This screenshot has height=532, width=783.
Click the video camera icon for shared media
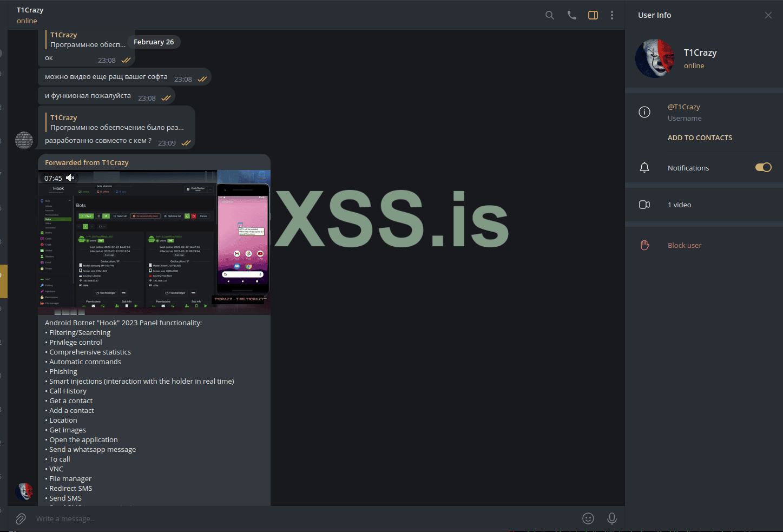coord(644,205)
